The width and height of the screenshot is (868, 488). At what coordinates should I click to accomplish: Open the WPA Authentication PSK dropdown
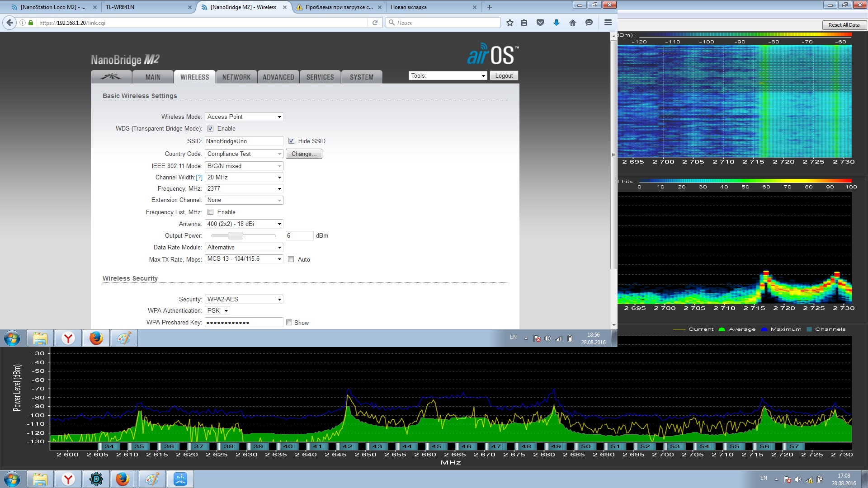tap(217, 310)
